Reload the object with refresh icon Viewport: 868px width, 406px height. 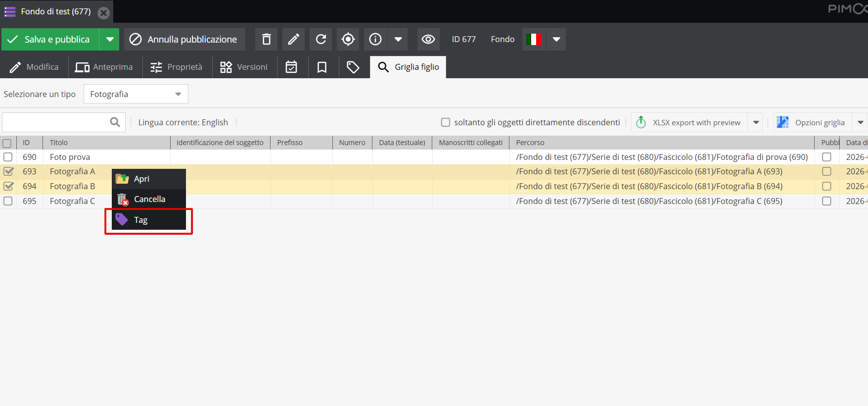(x=321, y=39)
